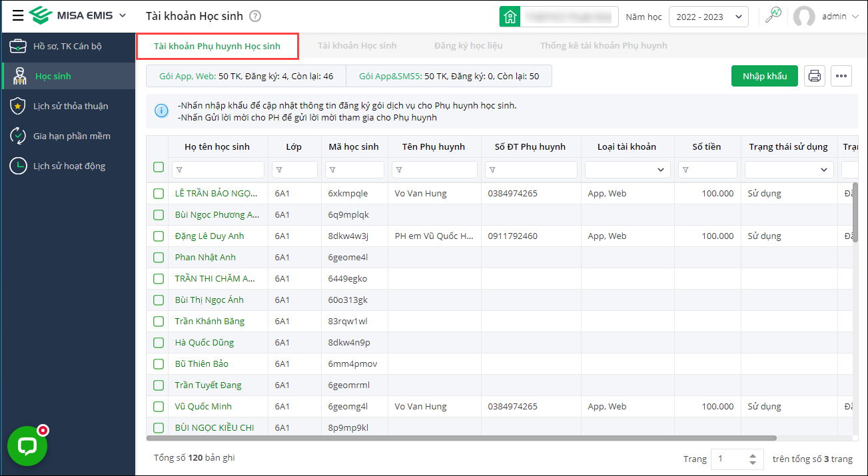Click the Họ tên học sinh filter field

pyautogui.click(x=218, y=170)
